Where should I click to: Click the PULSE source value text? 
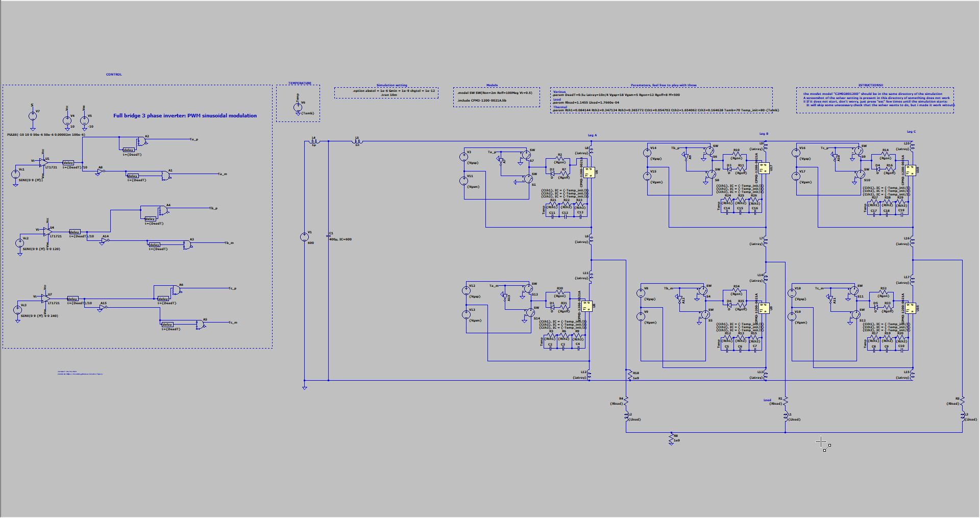46,135
